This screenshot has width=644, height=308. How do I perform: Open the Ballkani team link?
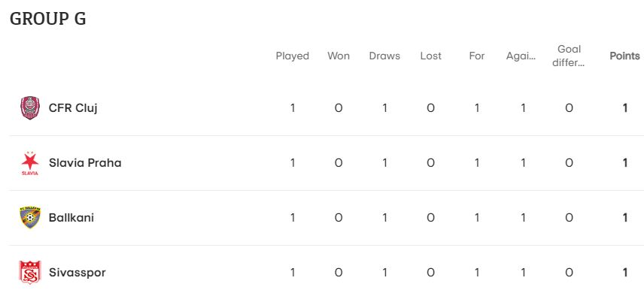tap(71, 218)
